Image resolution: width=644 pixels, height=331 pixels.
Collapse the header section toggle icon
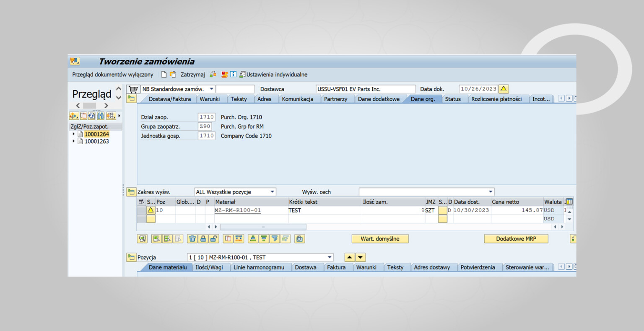[132, 99]
